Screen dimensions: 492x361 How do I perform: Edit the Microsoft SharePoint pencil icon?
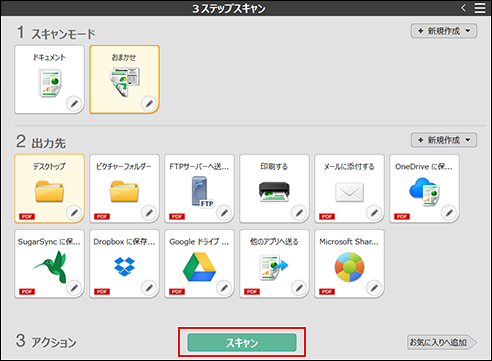click(x=374, y=288)
